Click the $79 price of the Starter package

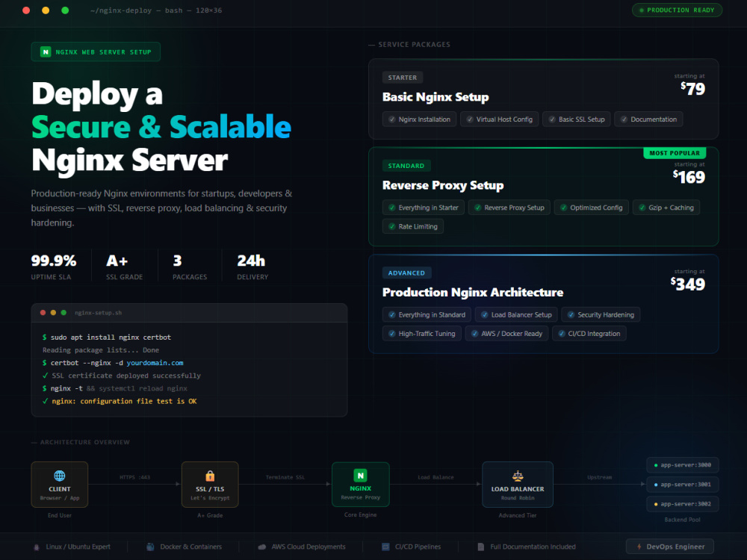point(693,89)
